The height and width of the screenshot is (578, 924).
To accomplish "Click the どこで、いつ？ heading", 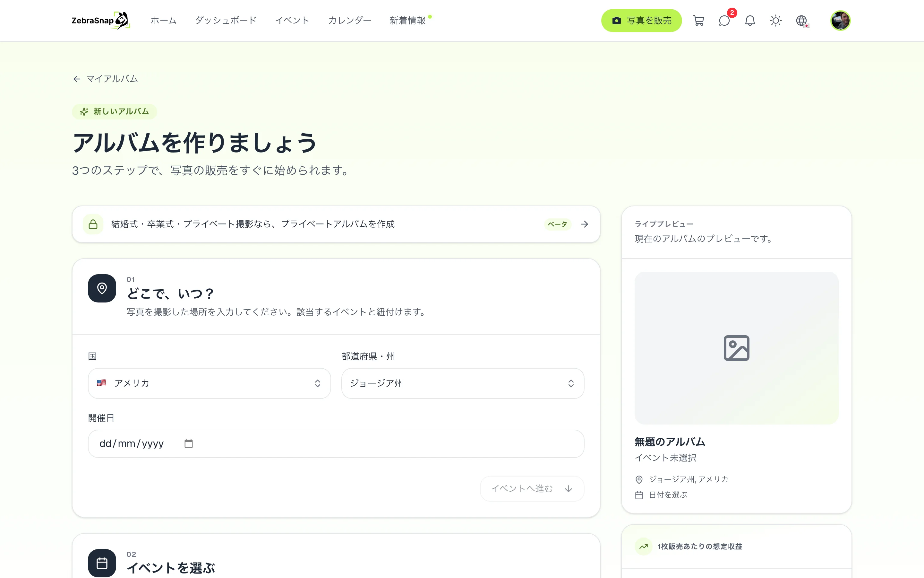I will click(x=170, y=293).
